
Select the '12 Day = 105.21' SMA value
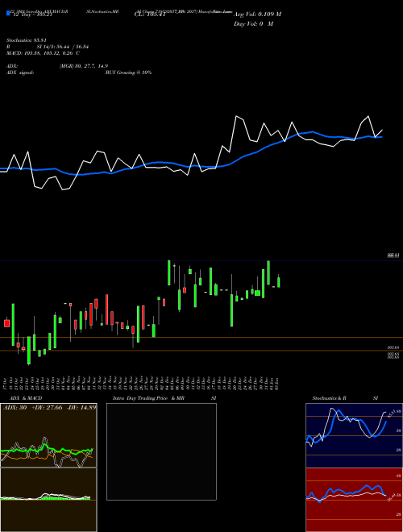pos(32,15)
